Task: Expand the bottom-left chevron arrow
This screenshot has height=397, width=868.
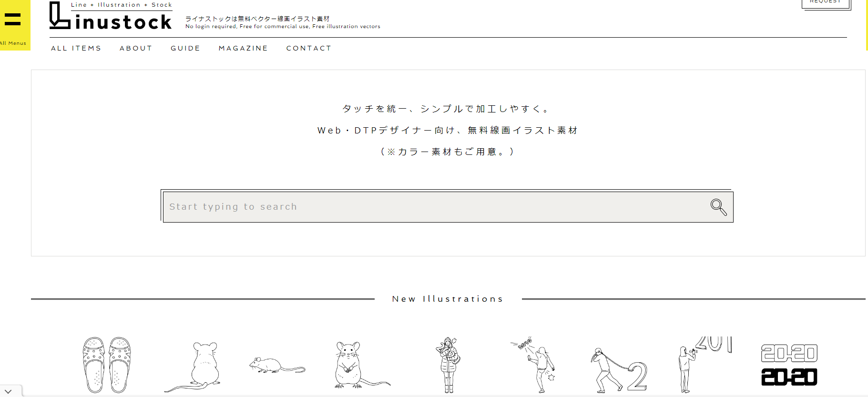Action: 8,391
